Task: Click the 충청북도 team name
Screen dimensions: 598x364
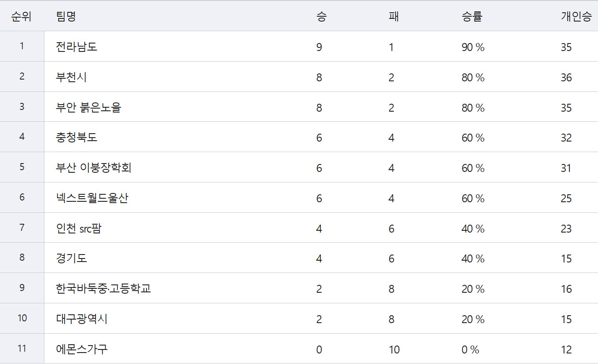Action: pyautogui.click(x=77, y=137)
